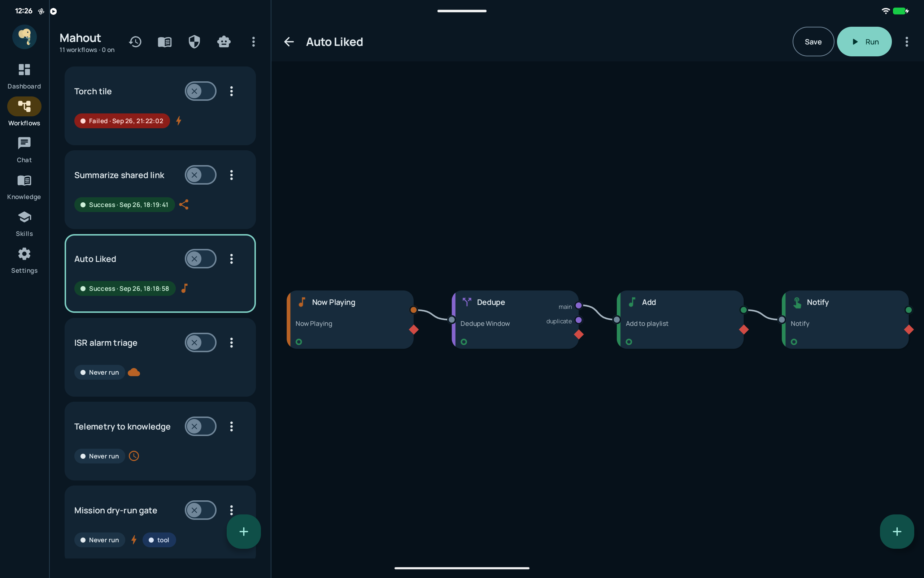Click Dedupe duplicate output port

pyautogui.click(x=579, y=320)
